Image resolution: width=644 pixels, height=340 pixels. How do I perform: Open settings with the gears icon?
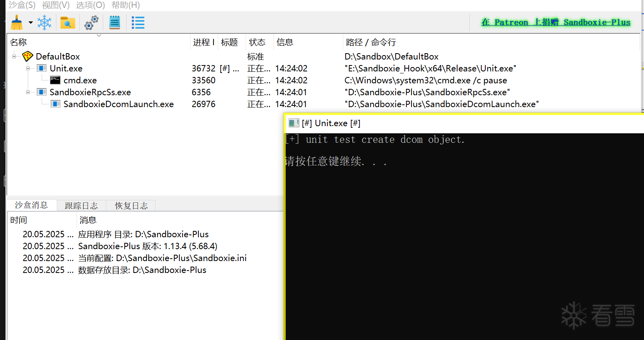91,23
